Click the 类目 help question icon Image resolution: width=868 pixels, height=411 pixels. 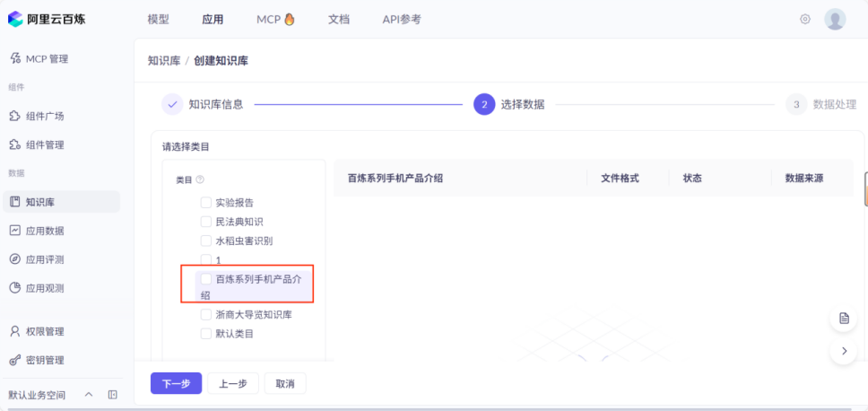pyautogui.click(x=200, y=179)
